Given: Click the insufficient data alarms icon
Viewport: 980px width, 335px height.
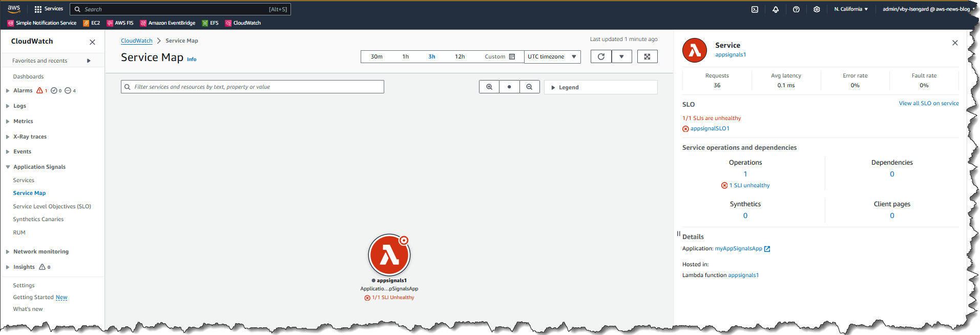Looking at the screenshot, I should coord(68,91).
